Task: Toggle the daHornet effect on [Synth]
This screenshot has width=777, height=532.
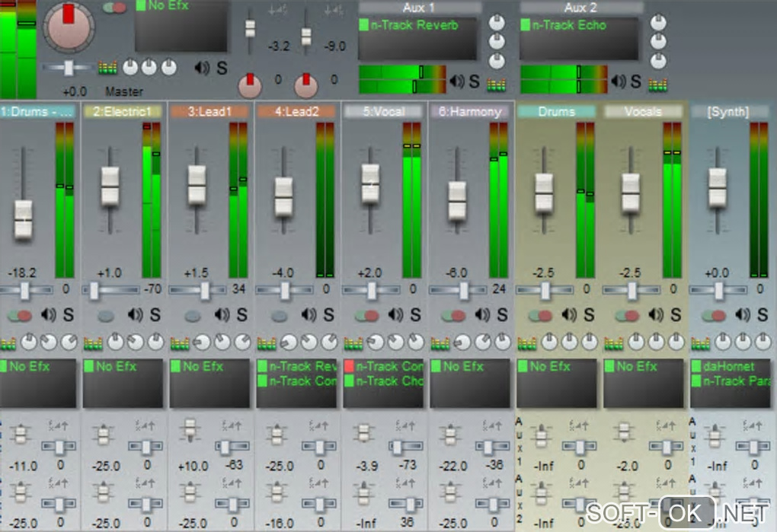Action: [695, 366]
